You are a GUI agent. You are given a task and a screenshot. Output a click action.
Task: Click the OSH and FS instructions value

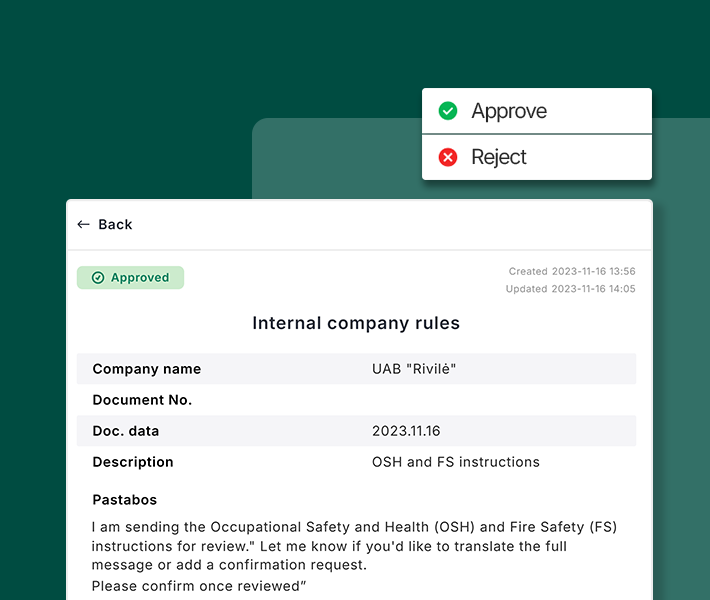(456, 462)
